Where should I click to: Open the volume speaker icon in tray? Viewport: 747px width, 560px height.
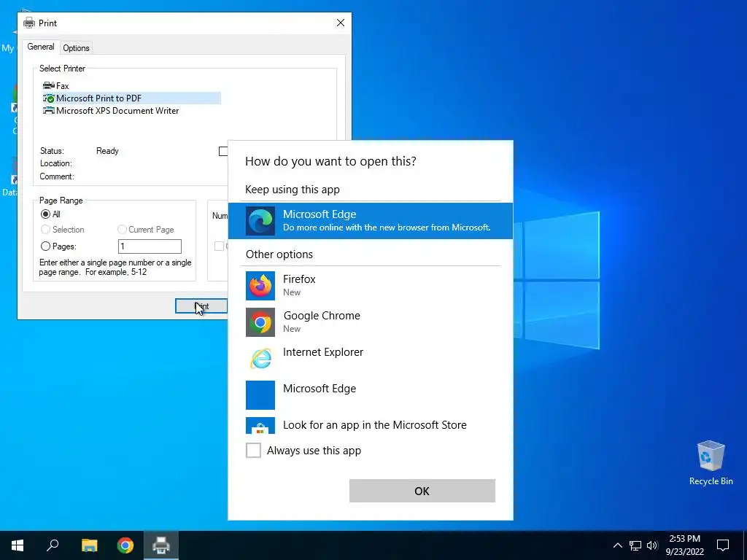click(652, 545)
